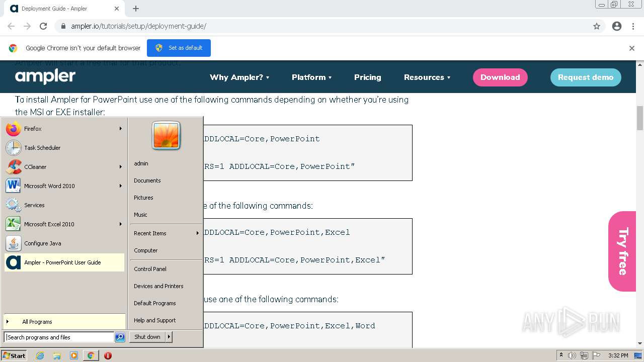The image size is (644, 362).
Task: Expand CCleaner submenu arrow
Action: click(121, 167)
